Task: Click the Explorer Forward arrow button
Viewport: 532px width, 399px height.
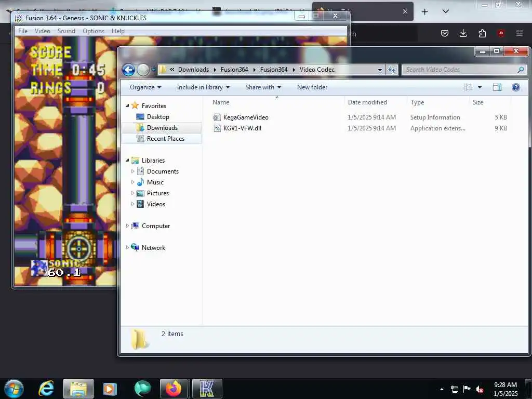Action: tap(143, 70)
